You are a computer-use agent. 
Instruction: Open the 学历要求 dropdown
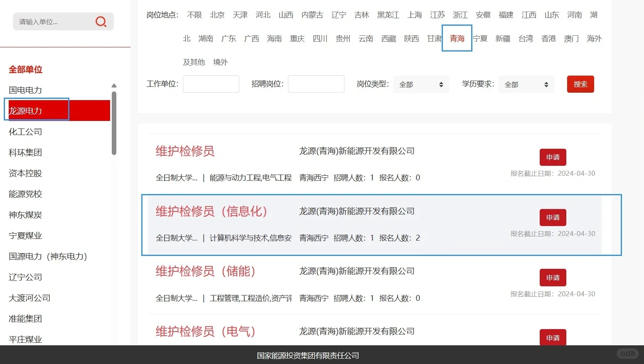point(526,84)
